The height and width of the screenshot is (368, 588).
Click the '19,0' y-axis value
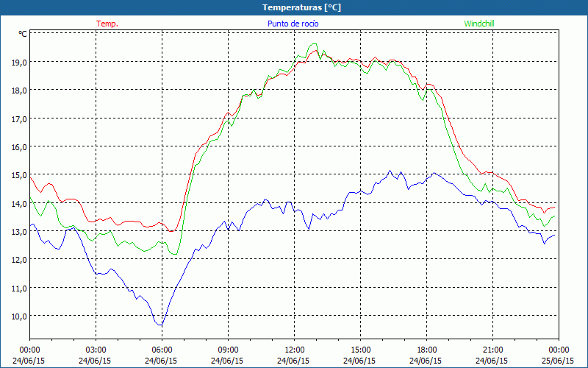coord(19,63)
